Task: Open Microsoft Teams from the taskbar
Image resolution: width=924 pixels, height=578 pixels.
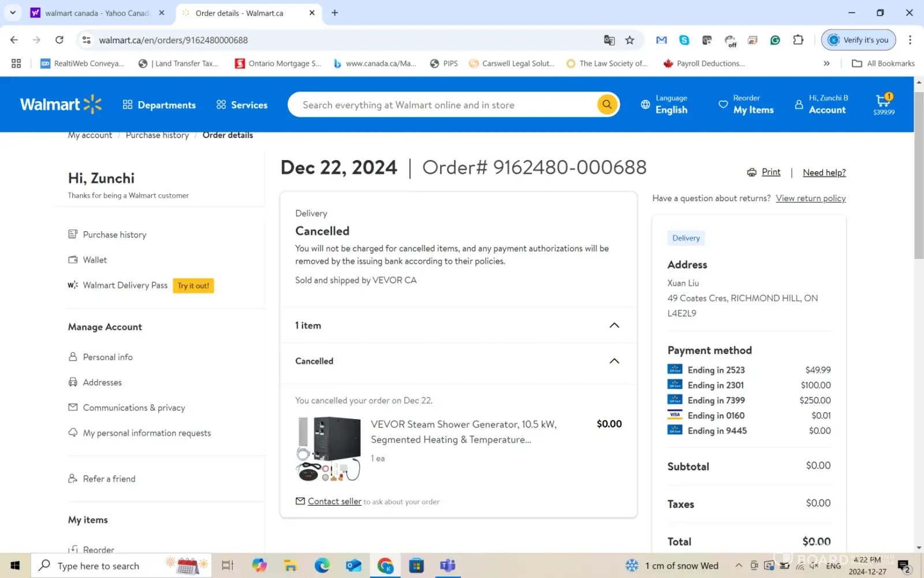Action: point(448,565)
